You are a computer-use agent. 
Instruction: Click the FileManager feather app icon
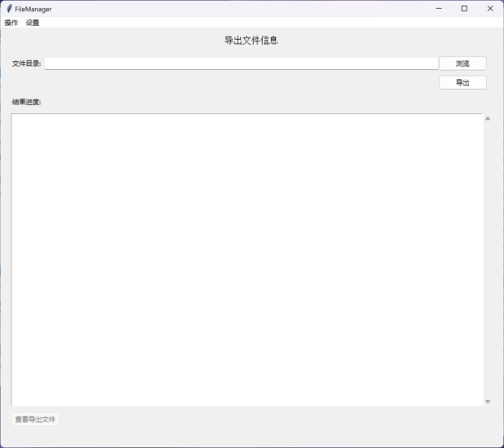click(9, 9)
